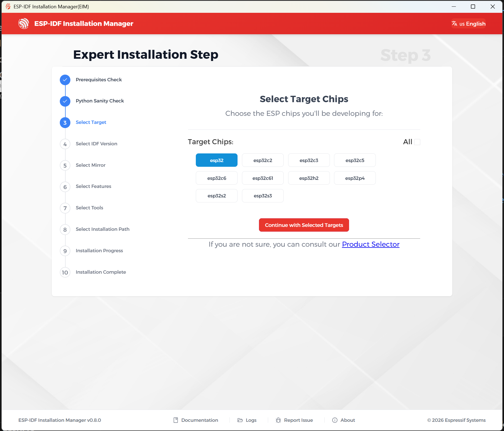This screenshot has height=431, width=504.
Task: Click the language translate icon
Action: 454,24
